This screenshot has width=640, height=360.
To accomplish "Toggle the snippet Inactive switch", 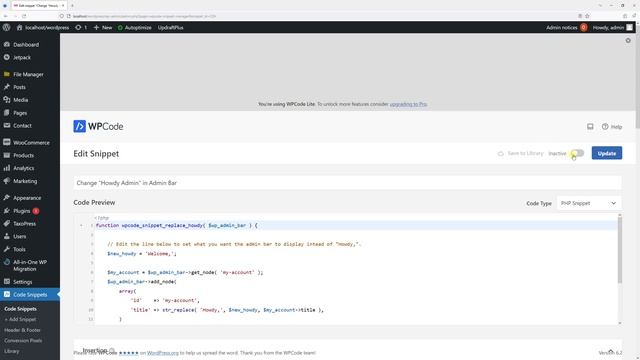I will coord(577,153).
